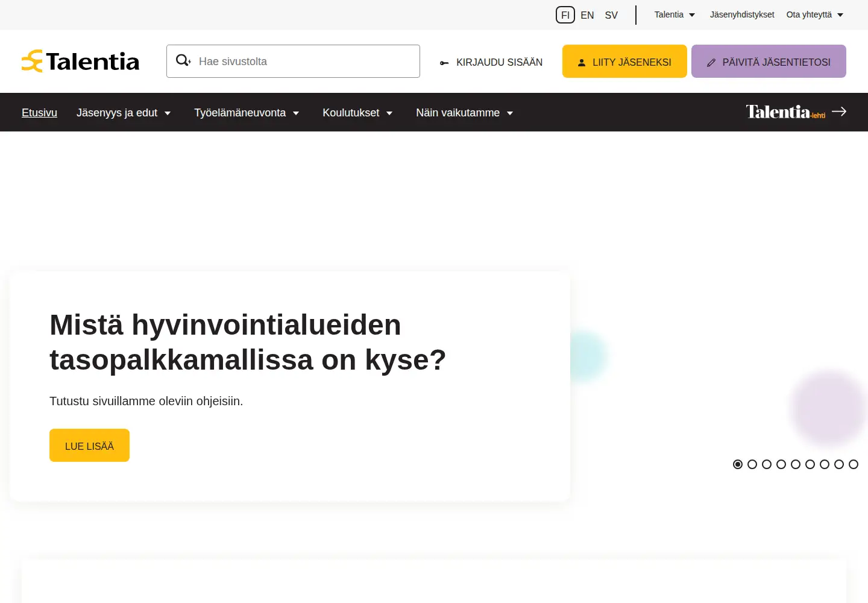This screenshot has height=603, width=868.
Task: Select the sixth carousel slide dot
Action: tap(810, 464)
